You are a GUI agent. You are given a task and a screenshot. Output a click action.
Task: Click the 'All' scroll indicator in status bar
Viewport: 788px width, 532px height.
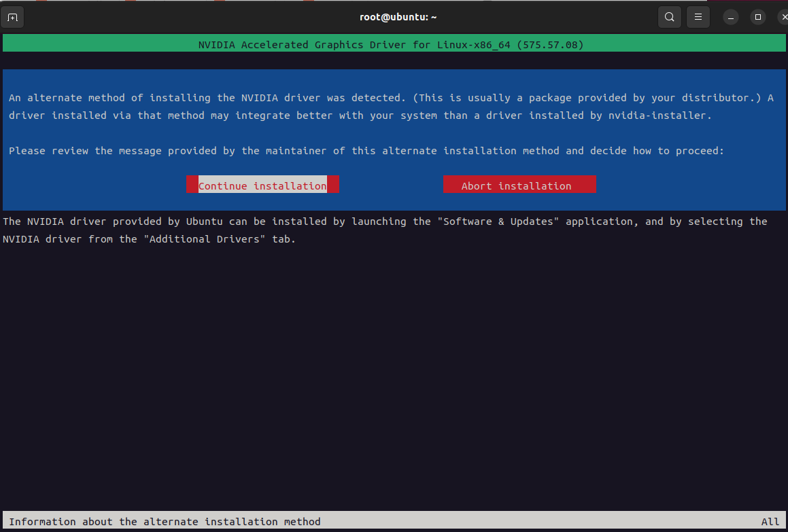coord(770,521)
